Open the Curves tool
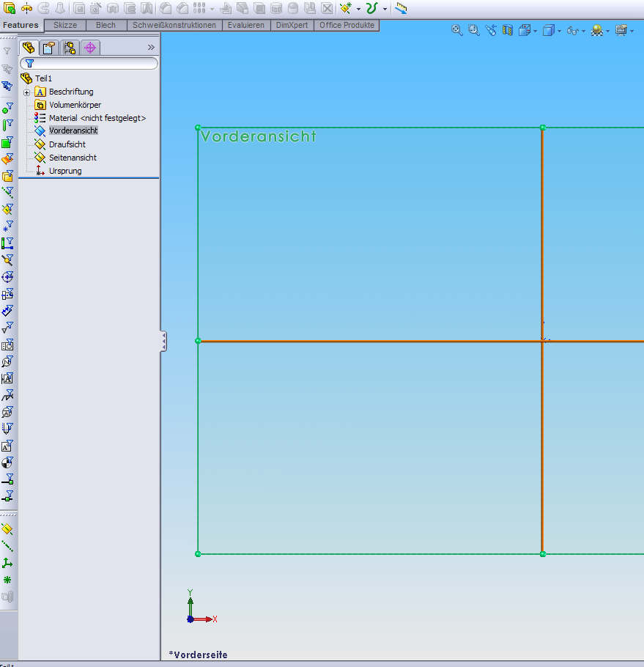The width and height of the screenshot is (644, 667). 372,8
